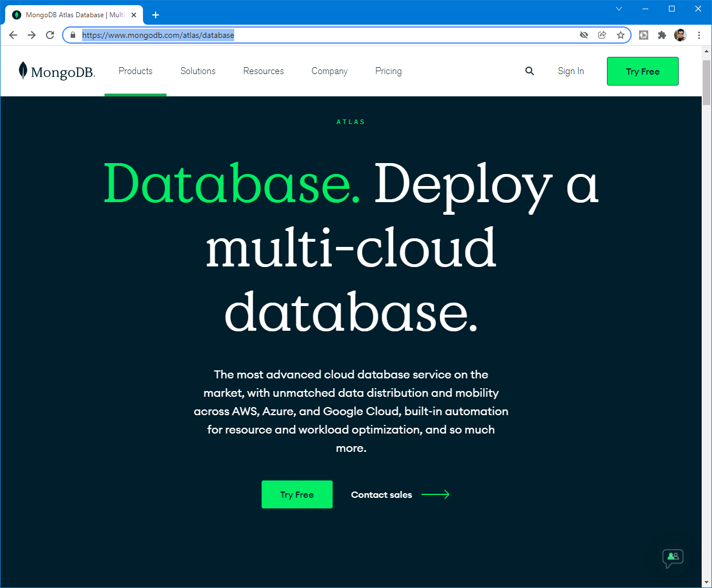
Task: Open the Solutions navigation menu
Action: click(198, 71)
